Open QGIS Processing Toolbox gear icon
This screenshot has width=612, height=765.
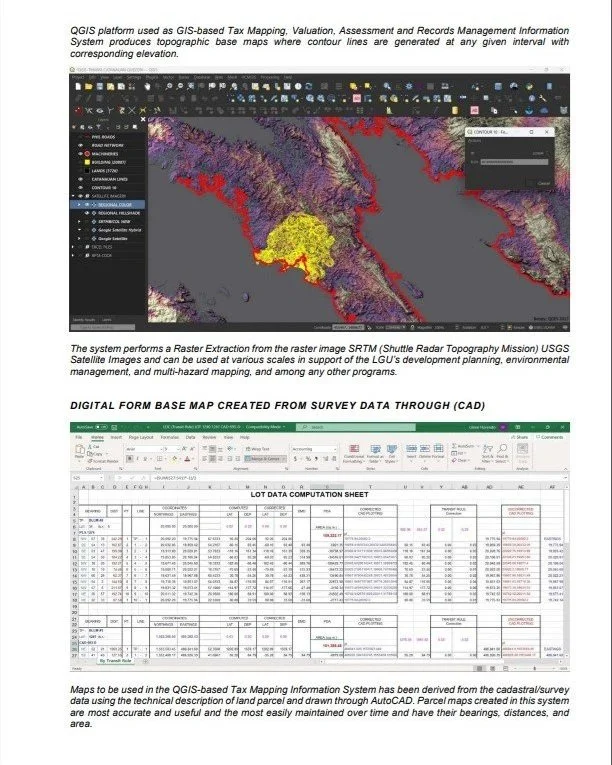[409, 86]
